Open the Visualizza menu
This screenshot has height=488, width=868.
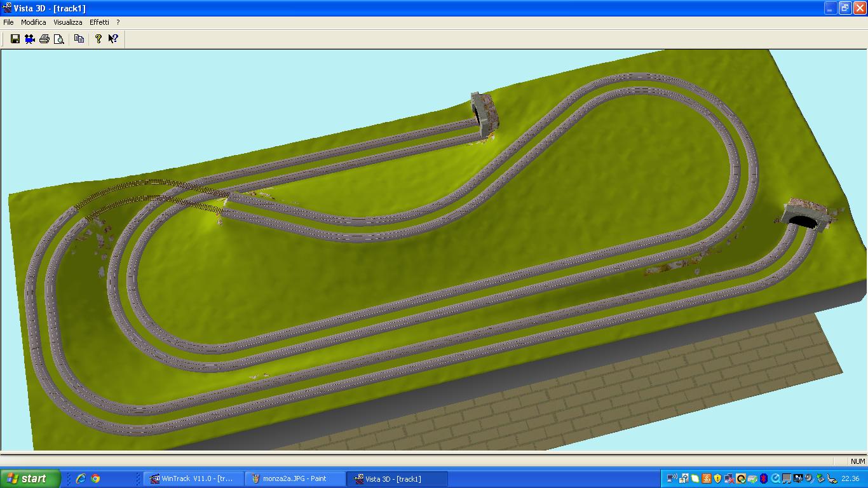coord(68,22)
